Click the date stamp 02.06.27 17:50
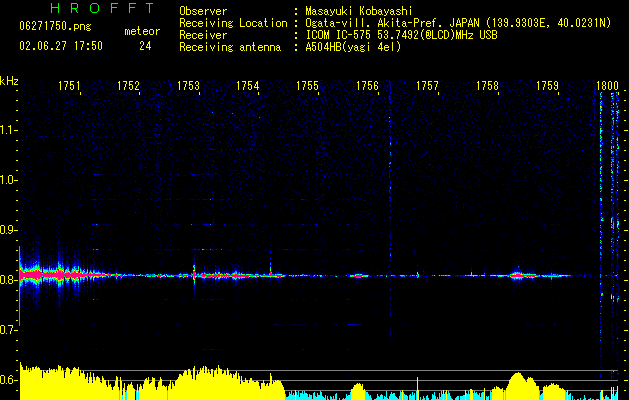Image resolution: width=629 pixels, height=400 pixels. pos(61,46)
